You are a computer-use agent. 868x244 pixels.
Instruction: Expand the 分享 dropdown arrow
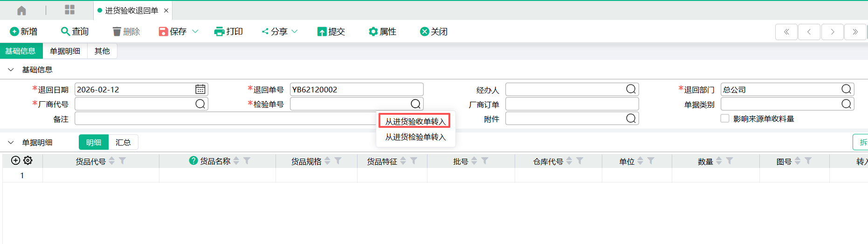295,32
